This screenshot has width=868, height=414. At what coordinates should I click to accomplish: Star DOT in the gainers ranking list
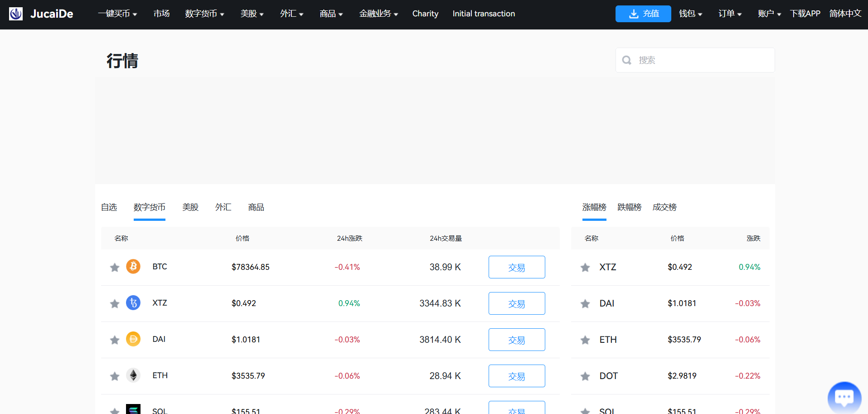585,376
